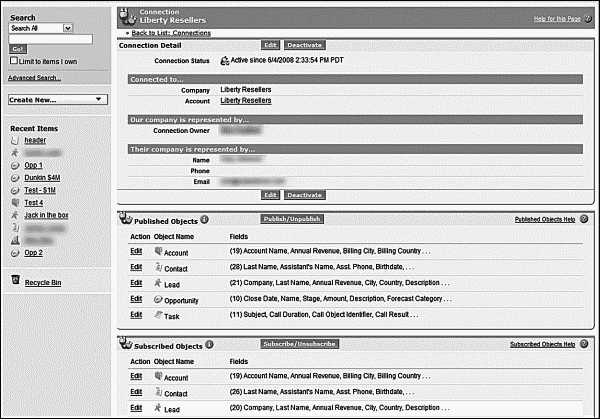Click the Recycle Bin icon in sidebar

[x=14, y=283]
